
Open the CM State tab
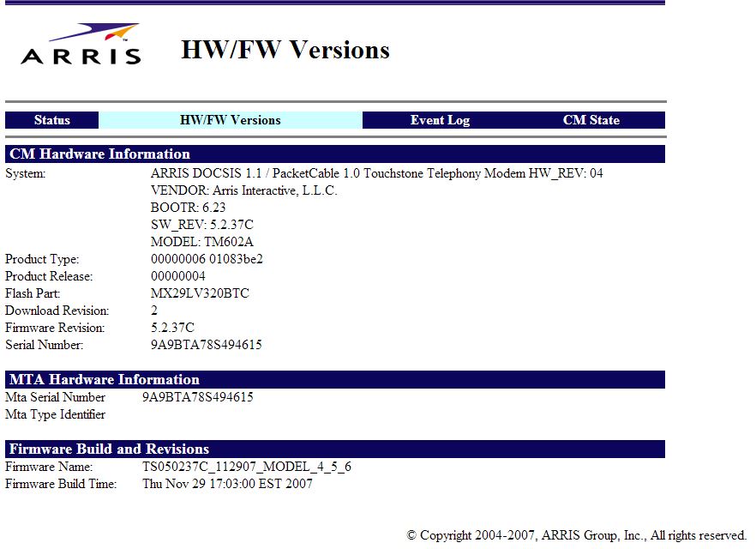pyautogui.click(x=591, y=120)
